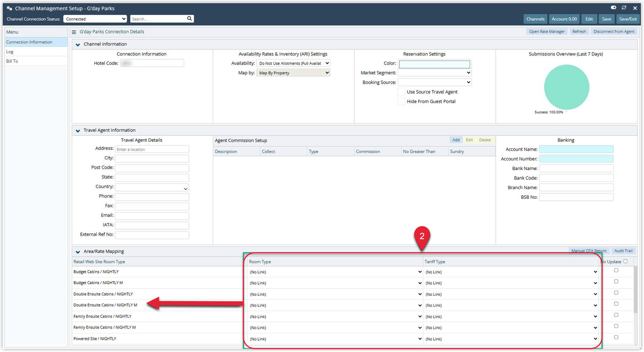
Task: Click the search magnifier icon
Action: click(190, 18)
